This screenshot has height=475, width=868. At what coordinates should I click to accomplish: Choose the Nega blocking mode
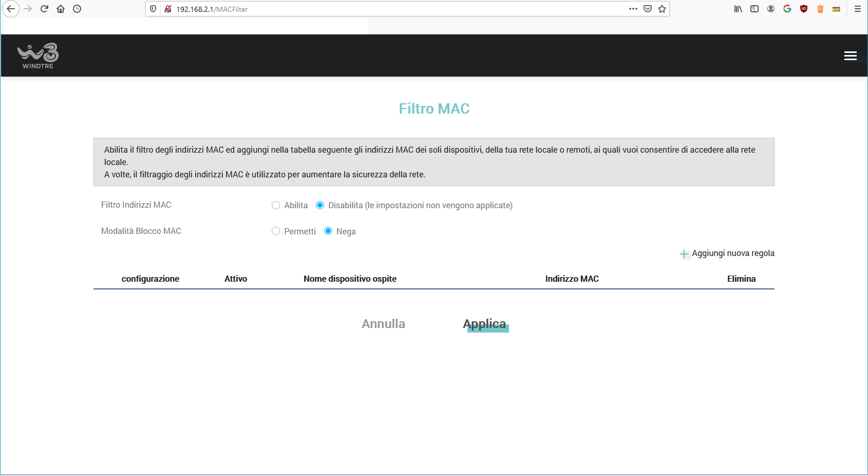point(328,231)
